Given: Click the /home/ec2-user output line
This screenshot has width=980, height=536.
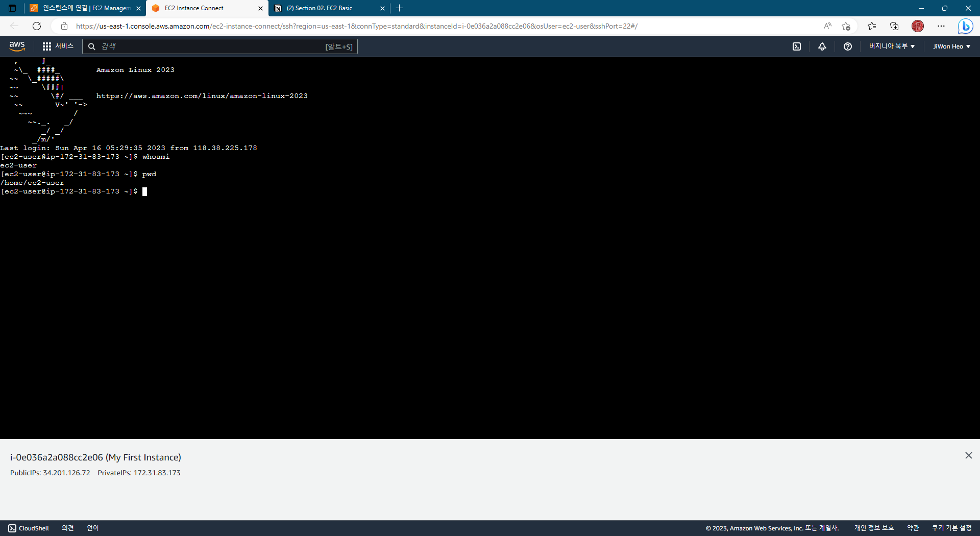Looking at the screenshot, I should tap(33, 183).
